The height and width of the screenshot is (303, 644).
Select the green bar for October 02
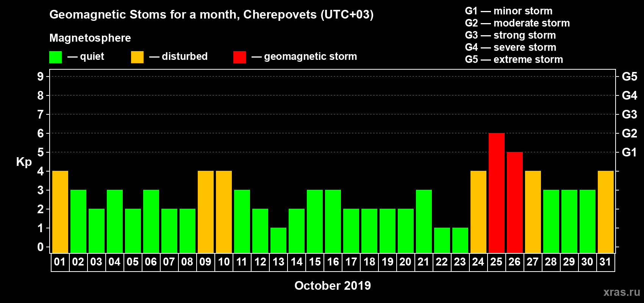(x=78, y=222)
